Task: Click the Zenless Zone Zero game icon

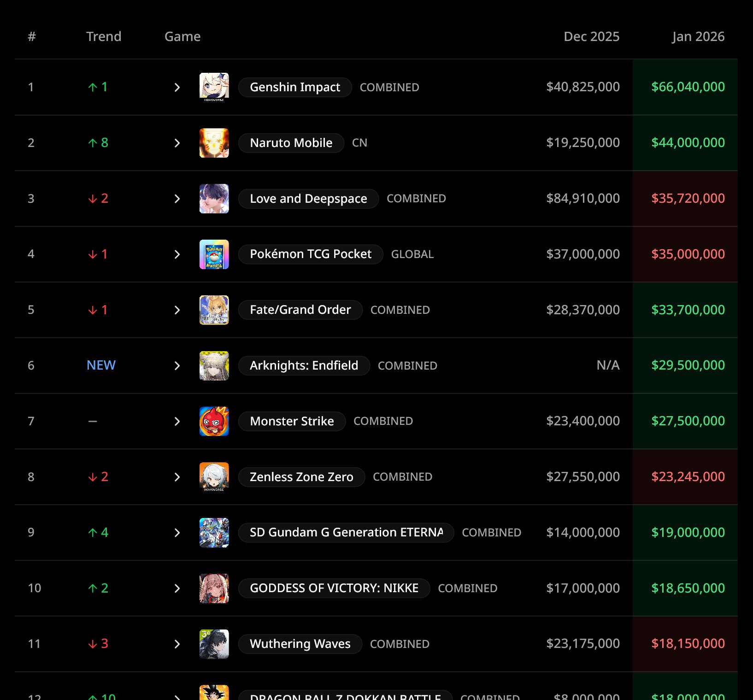Action: pos(214,477)
